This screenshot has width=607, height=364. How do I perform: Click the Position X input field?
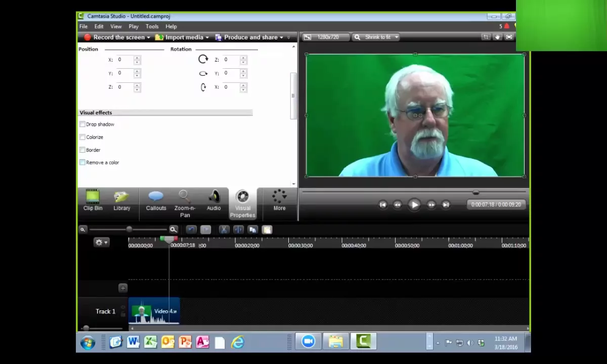[x=125, y=60]
